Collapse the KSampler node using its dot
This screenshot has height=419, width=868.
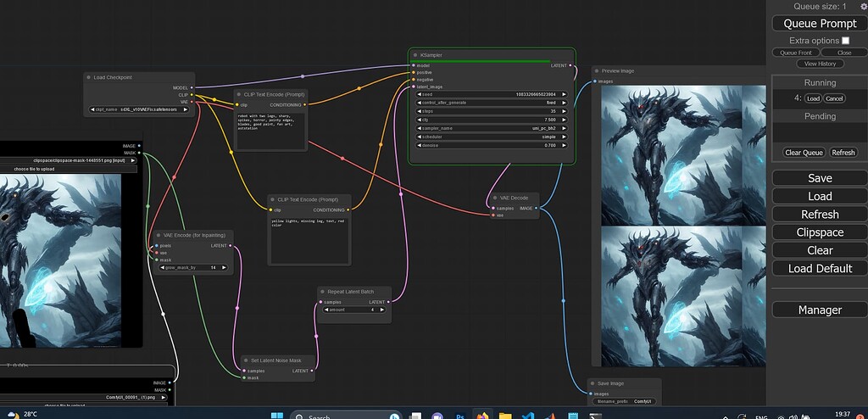(415, 55)
